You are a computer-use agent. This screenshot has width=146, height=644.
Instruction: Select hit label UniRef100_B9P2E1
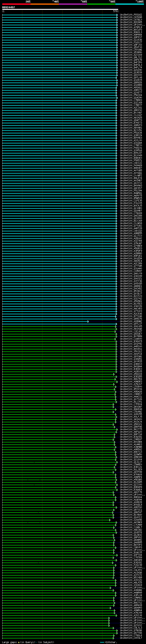tap(131, 256)
